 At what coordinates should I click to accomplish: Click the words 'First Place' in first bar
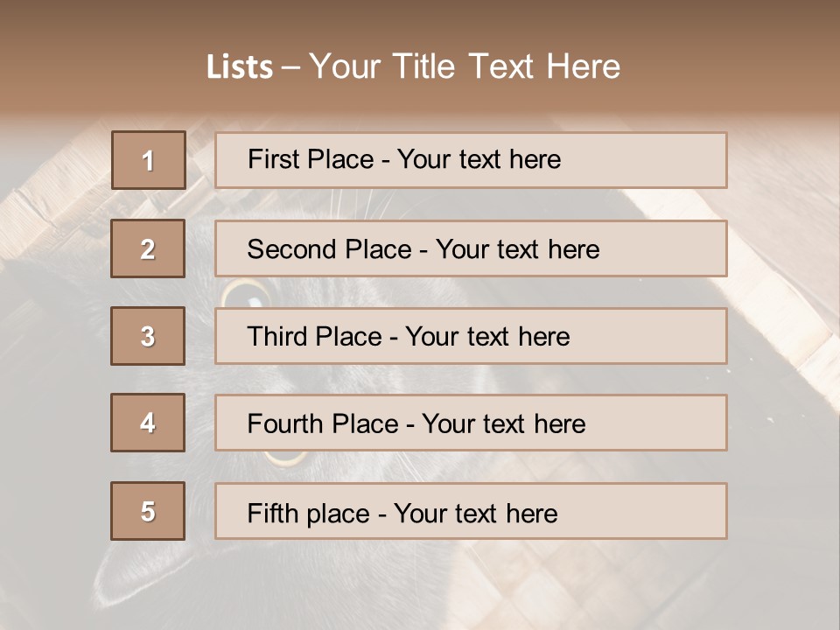point(311,159)
